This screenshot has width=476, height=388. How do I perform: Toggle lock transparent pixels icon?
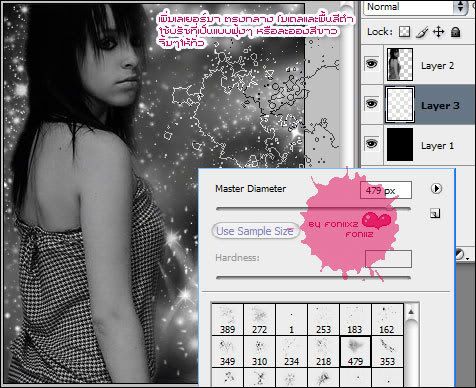404,32
